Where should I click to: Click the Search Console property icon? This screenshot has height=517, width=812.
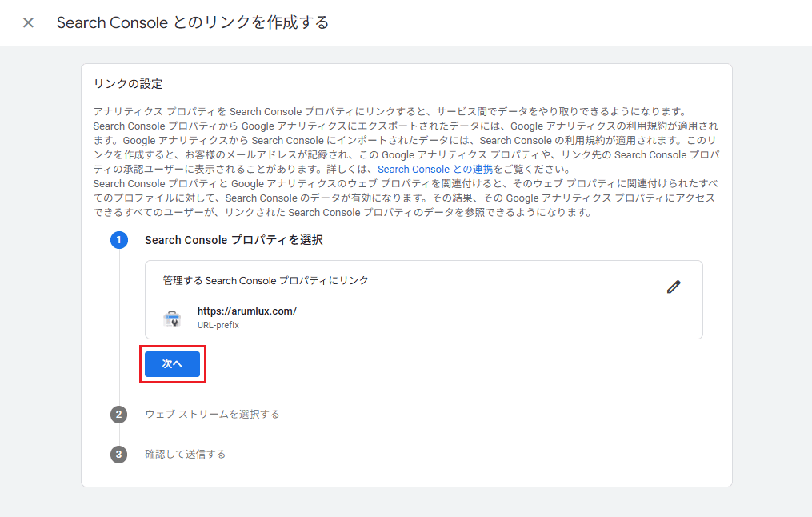tap(172, 318)
